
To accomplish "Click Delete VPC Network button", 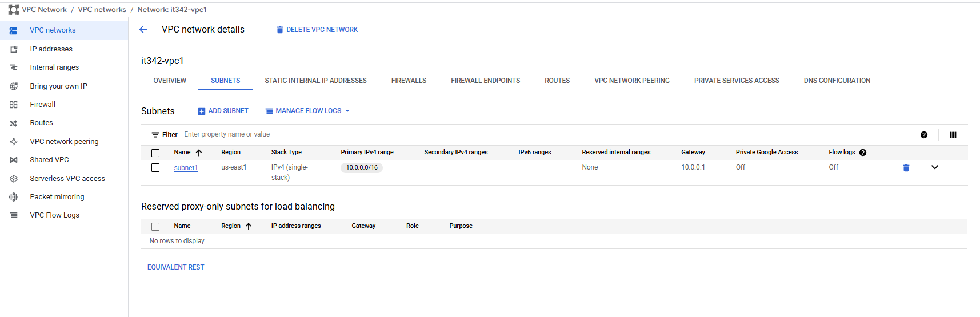I will click(x=317, y=30).
